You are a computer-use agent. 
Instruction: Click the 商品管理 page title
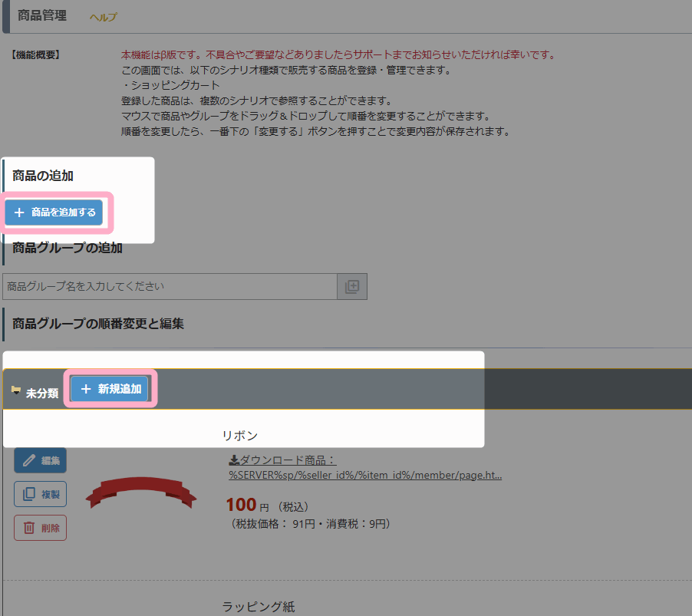(x=42, y=15)
